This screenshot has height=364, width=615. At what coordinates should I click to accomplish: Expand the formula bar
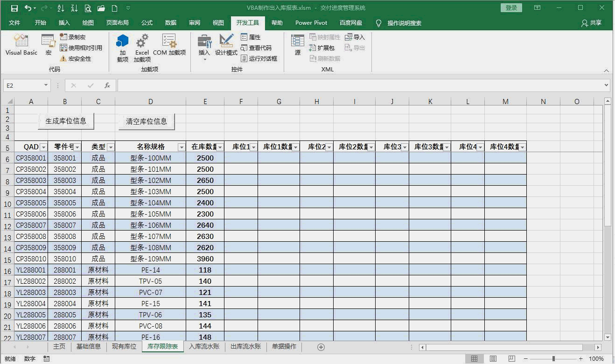click(x=607, y=85)
